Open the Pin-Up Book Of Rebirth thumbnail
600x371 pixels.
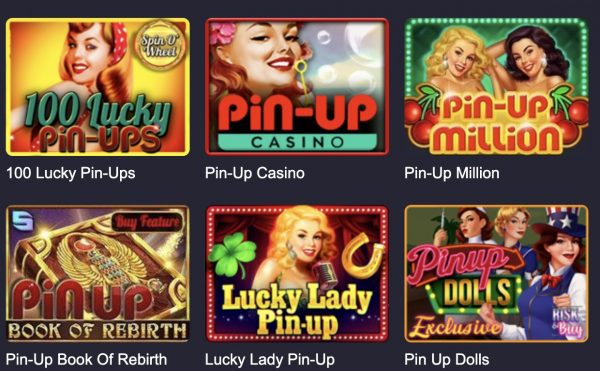pos(98,274)
